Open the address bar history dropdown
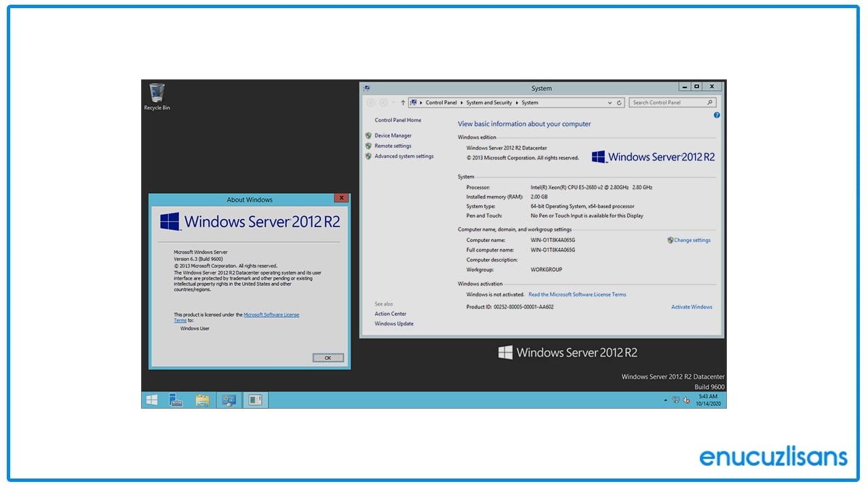 point(610,103)
